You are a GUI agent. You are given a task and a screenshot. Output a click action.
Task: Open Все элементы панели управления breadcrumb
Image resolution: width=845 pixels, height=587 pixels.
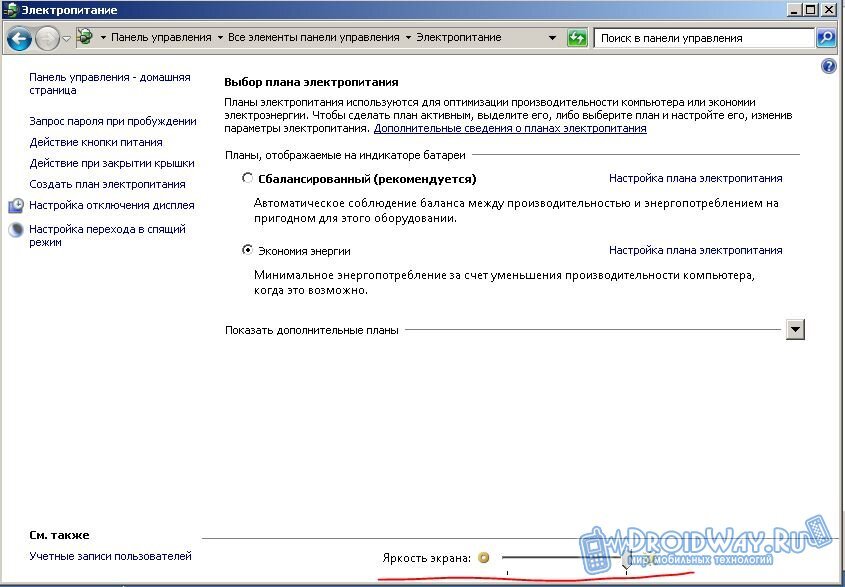point(314,38)
